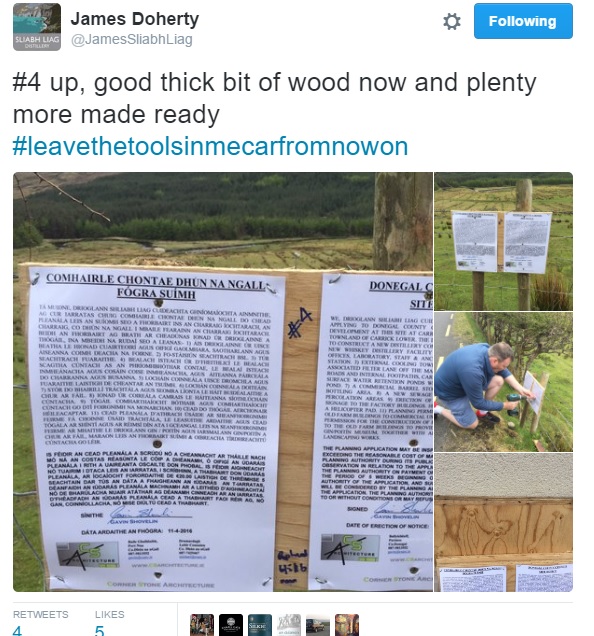Open the second liker's black avatar
The width and height of the screenshot is (594, 636).
click(x=231, y=625)
